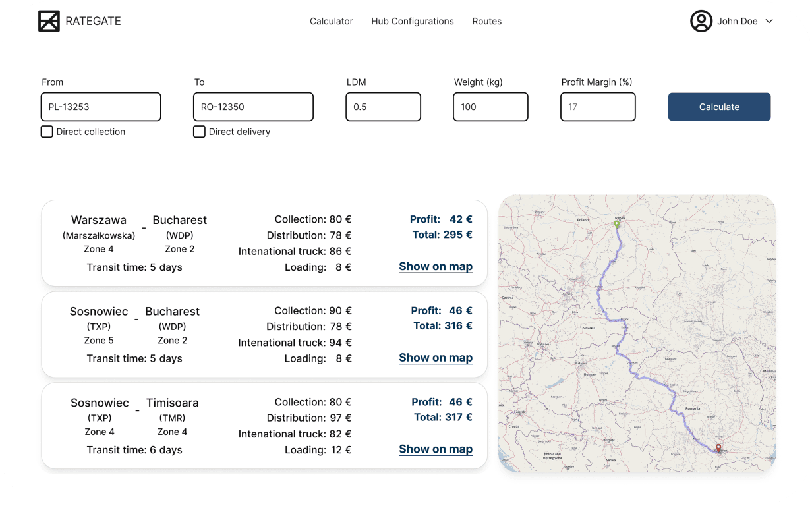Open the Routes page
This screenshot has width=812, height=506.
486,21
